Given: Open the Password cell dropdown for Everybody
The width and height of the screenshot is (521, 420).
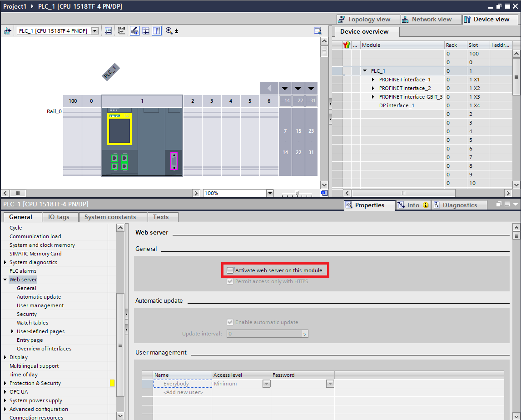Looking at the screenshot, I should click(x=330, y=384).
